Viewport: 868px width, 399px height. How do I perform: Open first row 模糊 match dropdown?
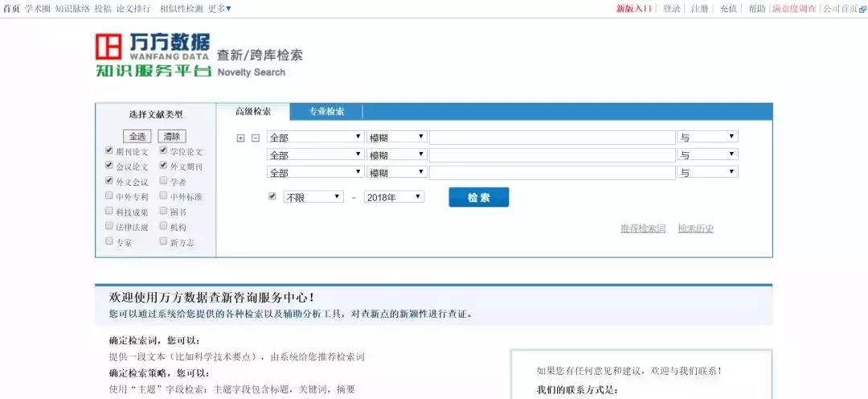coord(397,137)
